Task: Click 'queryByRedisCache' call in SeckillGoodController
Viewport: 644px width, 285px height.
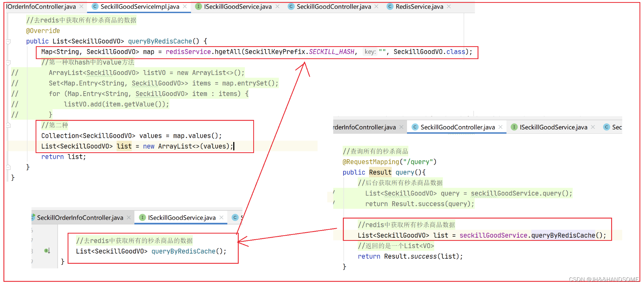Action: (x=563, y=235)
